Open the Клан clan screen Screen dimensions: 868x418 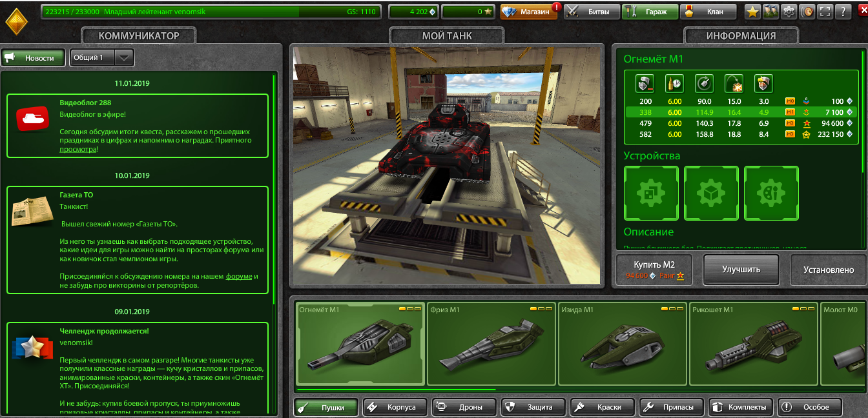click(x=709, y=12)
